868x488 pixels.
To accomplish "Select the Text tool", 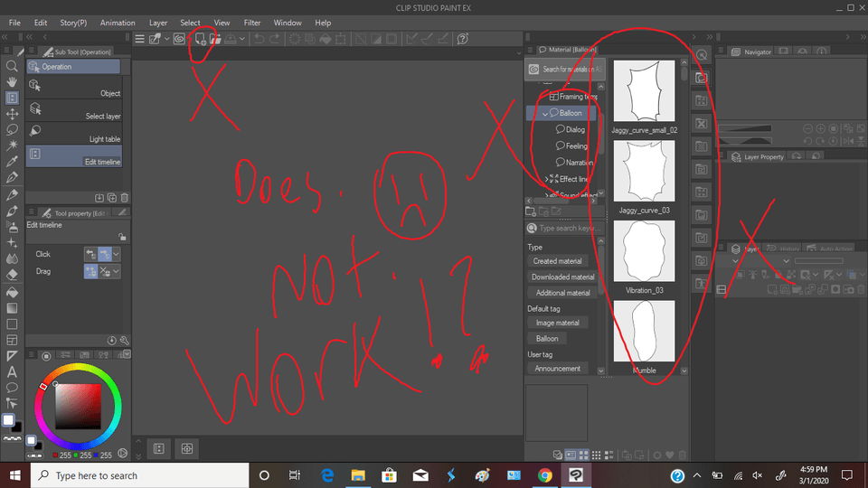I will pos(12,371).
